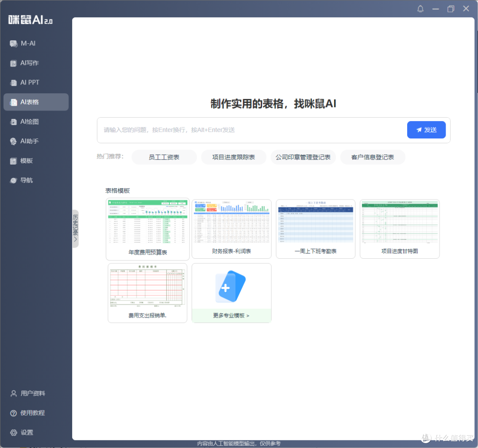Open the 费用支出报销单 template thumbnail
The width and height of the screenshot is (478, 448).
pos(147,293)
